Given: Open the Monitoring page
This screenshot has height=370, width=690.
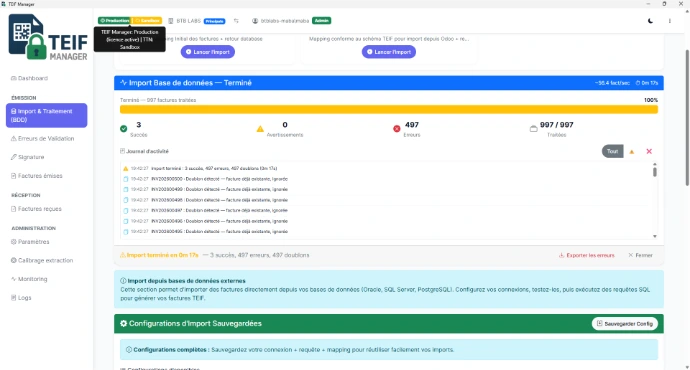Looking at the screenshot, I should point(29,279).
